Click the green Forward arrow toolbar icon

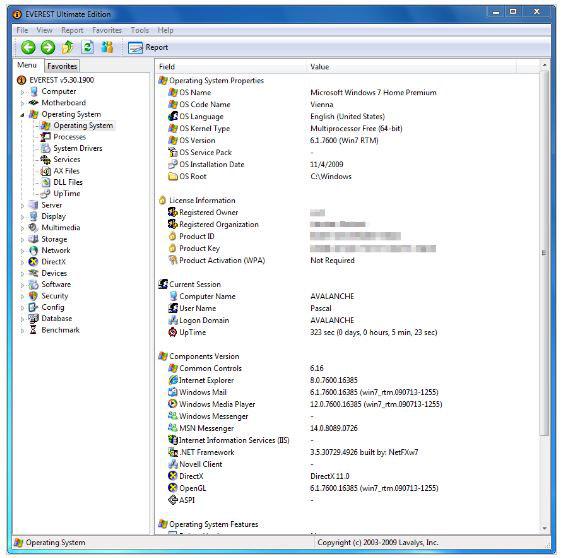pos(48,47)
